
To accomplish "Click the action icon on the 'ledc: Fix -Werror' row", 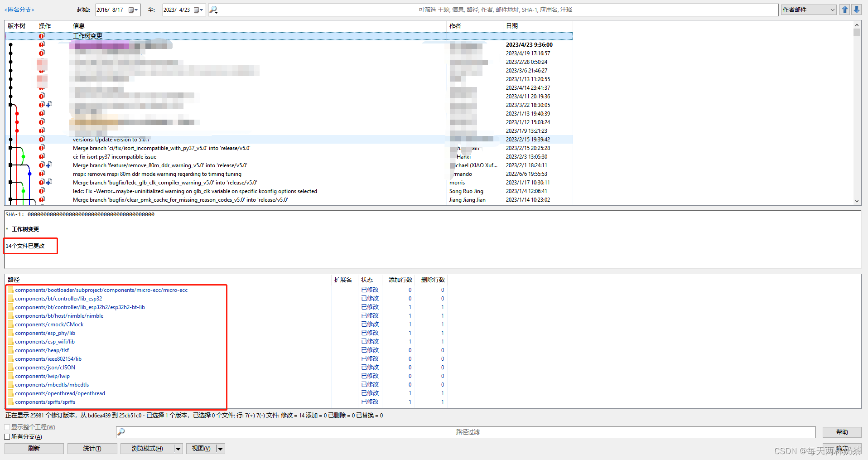I will (x=42, y=191).
